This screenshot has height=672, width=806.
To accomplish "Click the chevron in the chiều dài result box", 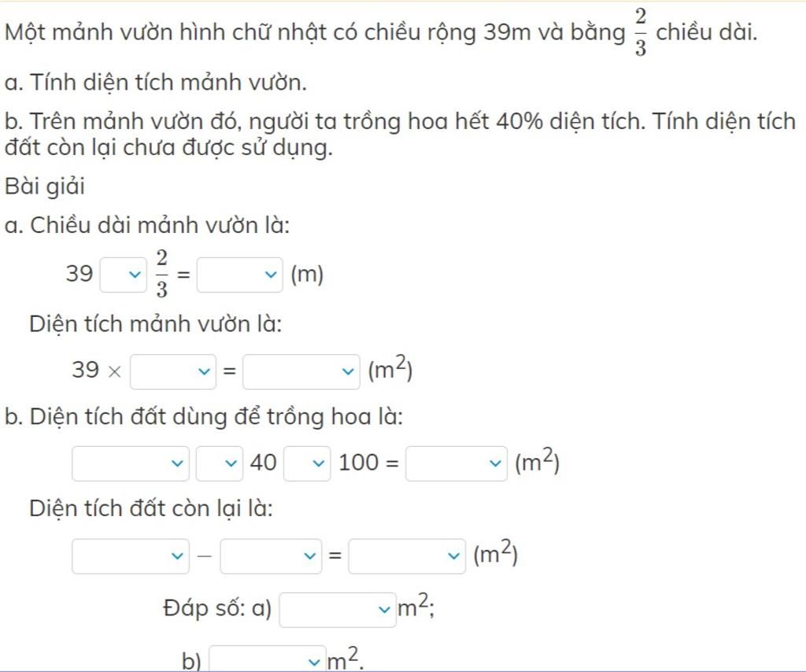I will pyautogui.click(x=271, y=275).
